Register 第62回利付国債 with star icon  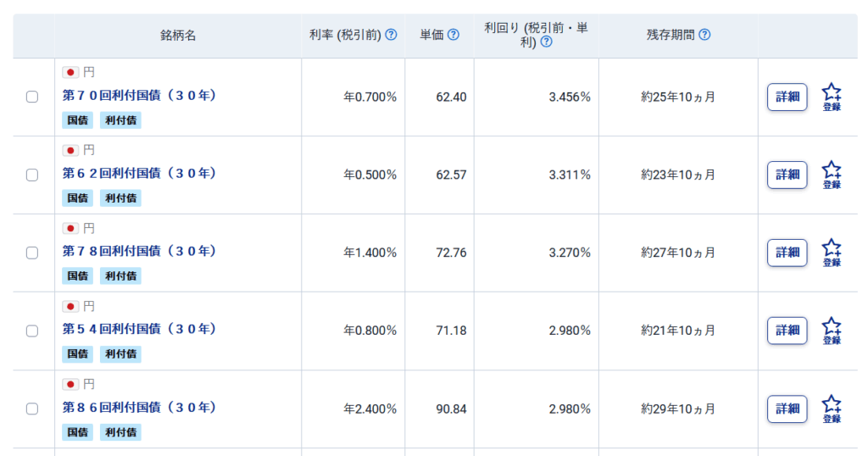pyautogui.click(x=832, y=175)
